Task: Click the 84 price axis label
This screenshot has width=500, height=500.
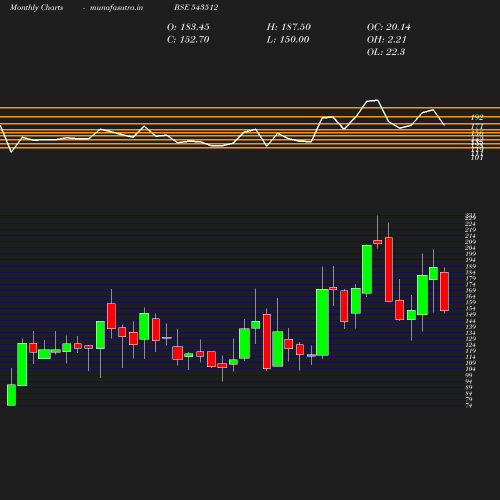Action: [469, 393]
